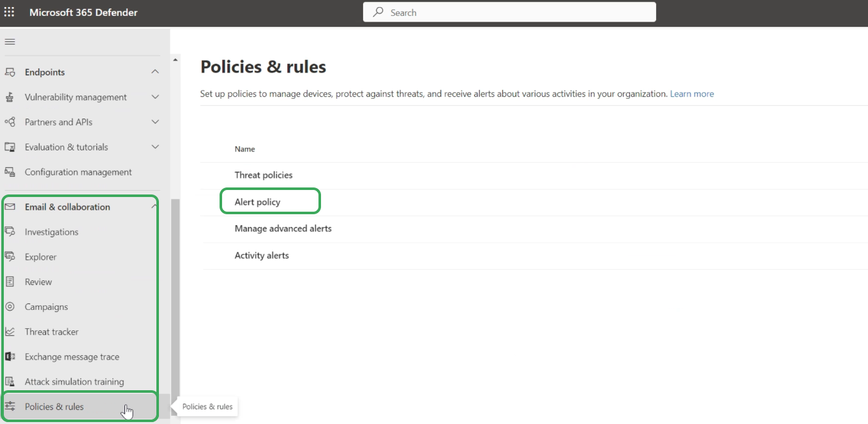The image size is (868, 424).
Task: Click the Partners and APIs icon
Action: 10,122
